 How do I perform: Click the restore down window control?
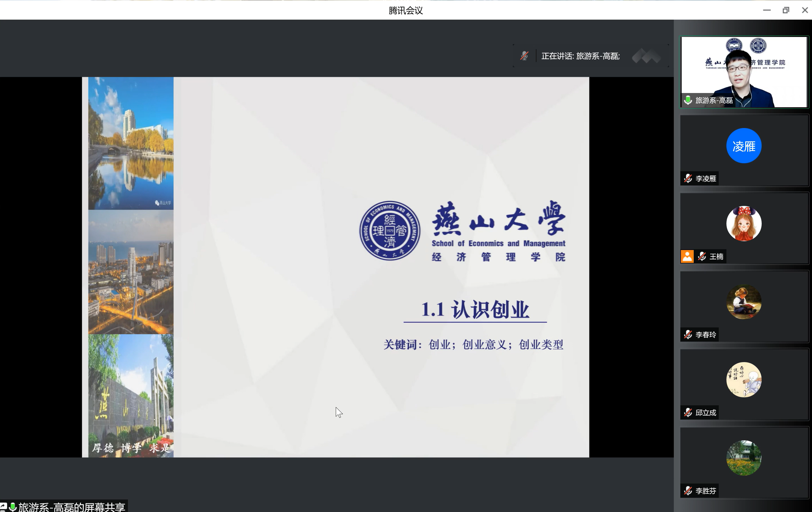(786, 10)
